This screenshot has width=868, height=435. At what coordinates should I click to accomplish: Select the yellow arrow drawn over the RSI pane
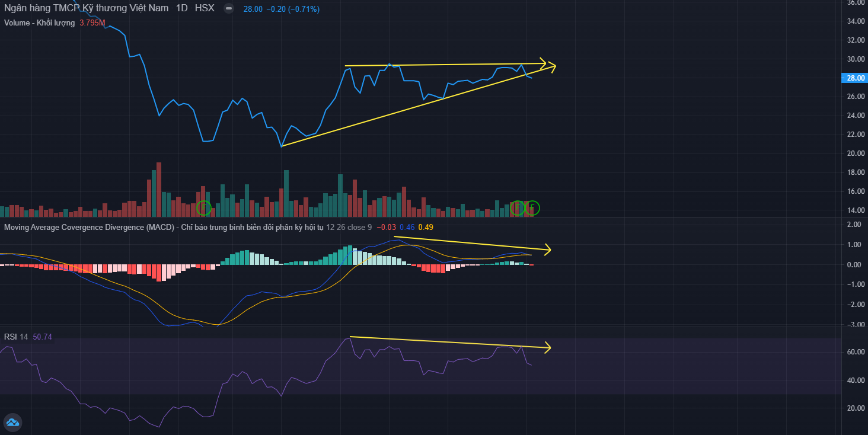tap(451, 342)
